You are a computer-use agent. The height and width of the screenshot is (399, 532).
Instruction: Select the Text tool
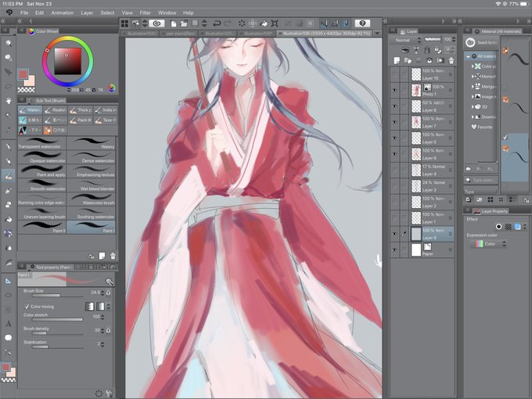click(9, 324)
